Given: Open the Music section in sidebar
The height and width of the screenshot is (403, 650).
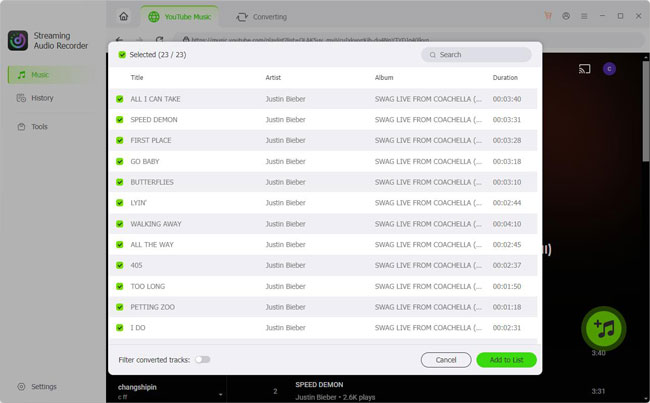Looking at the screenshot, I should coord(50,75).
